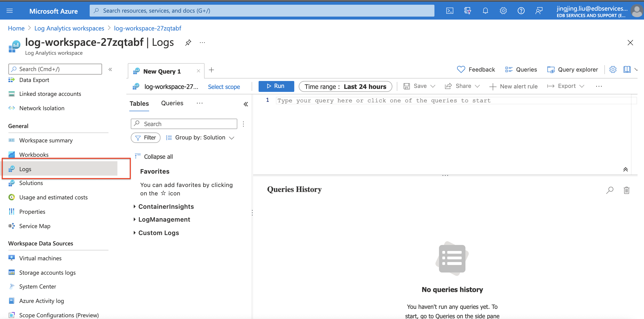Click the Feedback heart button

(x=476, y=70)
